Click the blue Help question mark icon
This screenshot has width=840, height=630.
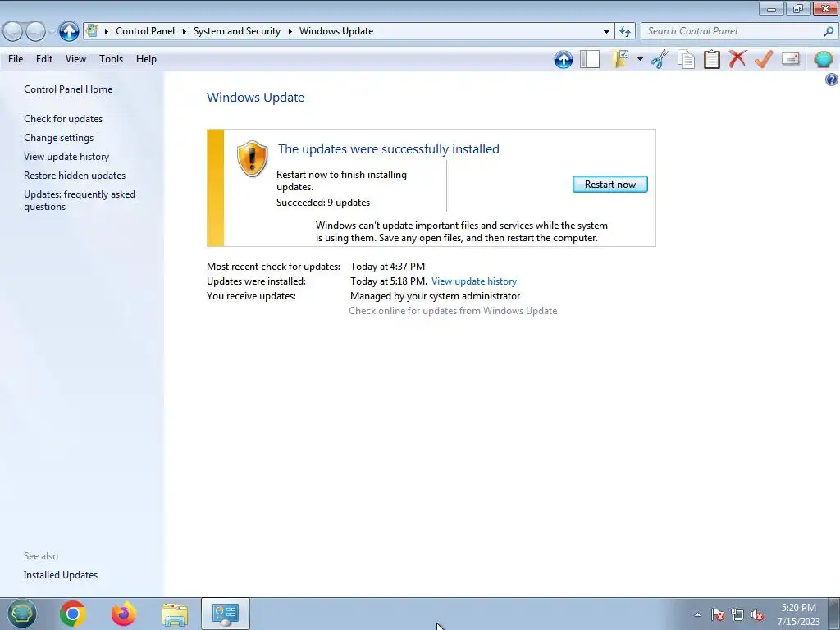[x=832, y=80]
